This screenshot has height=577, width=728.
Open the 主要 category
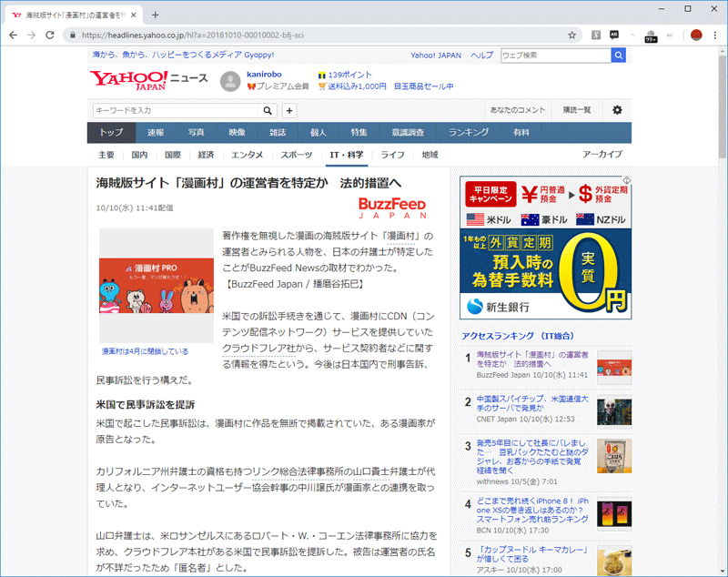click(106, 155)
